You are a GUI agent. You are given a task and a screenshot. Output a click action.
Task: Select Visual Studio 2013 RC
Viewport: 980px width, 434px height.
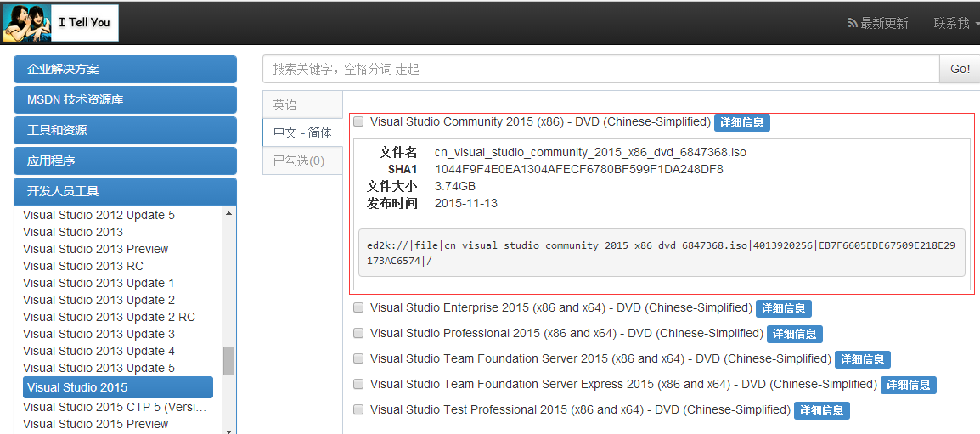click(83, 266)
